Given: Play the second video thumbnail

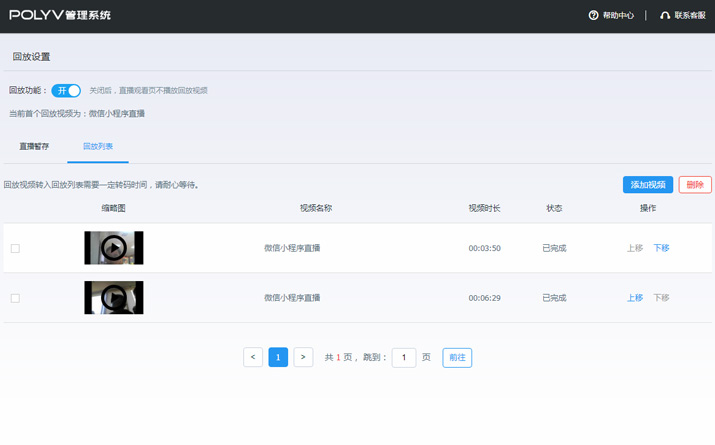Looking at the screenshot, I should point(114,298).
